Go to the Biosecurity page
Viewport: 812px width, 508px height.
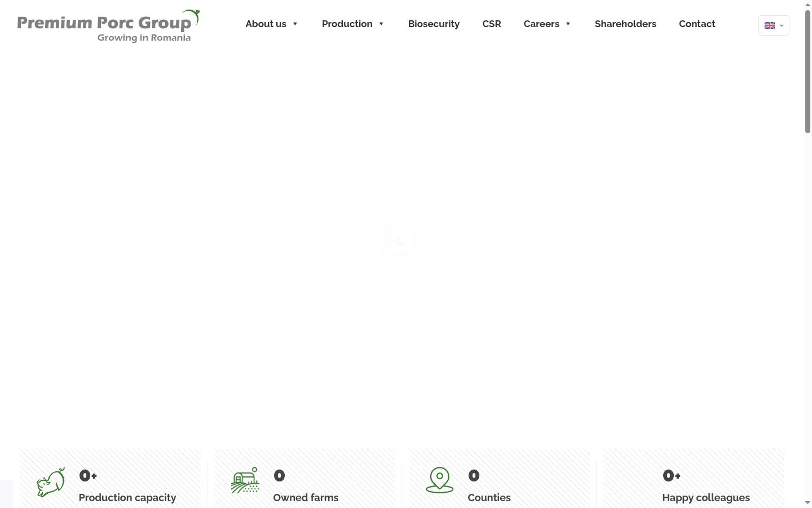click(434, 24)
